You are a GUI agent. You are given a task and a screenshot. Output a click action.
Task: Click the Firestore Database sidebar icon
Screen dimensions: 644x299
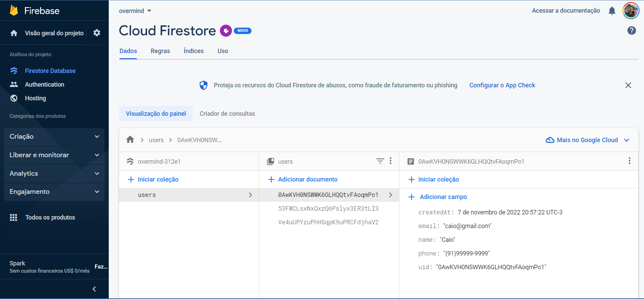(x=14, y=71)
